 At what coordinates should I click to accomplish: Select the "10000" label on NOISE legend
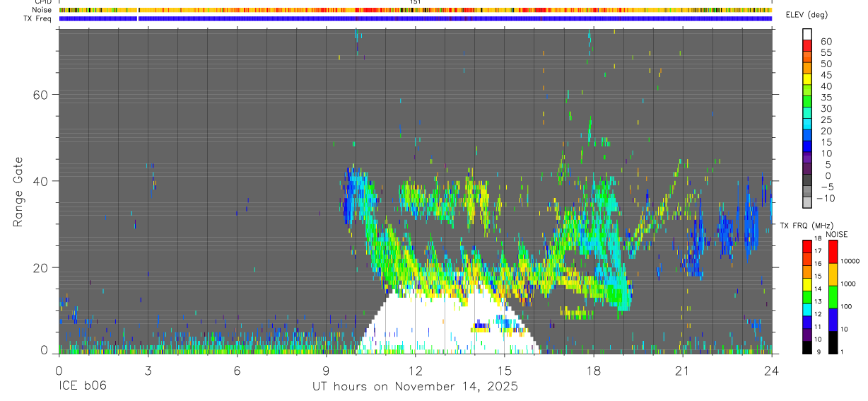(x=849, y=261)
